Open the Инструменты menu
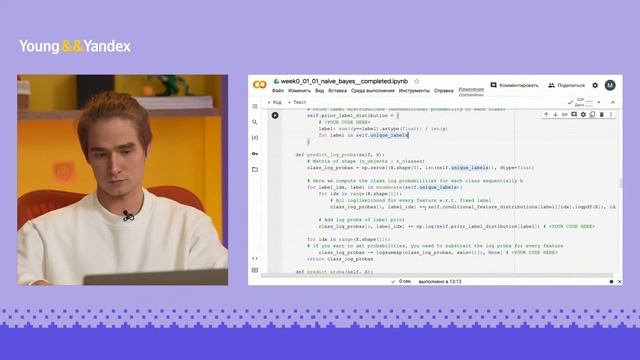The width and height of the screenshot is (640, 360). click(x=414, y=91)
